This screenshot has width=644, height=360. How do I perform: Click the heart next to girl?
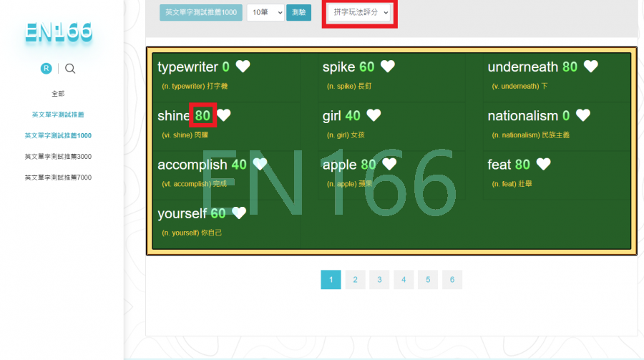pyautogui.click(x=374, y=115)
